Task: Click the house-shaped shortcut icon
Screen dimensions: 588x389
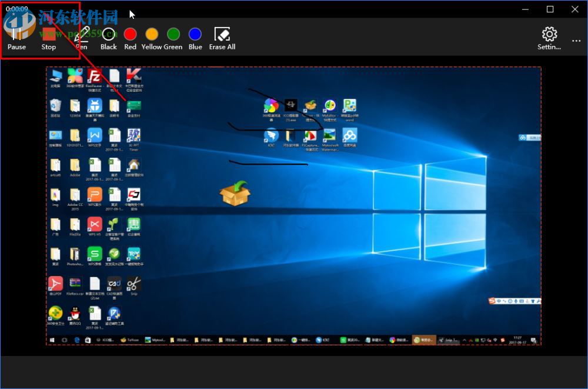Action: (x=134, y=168)
